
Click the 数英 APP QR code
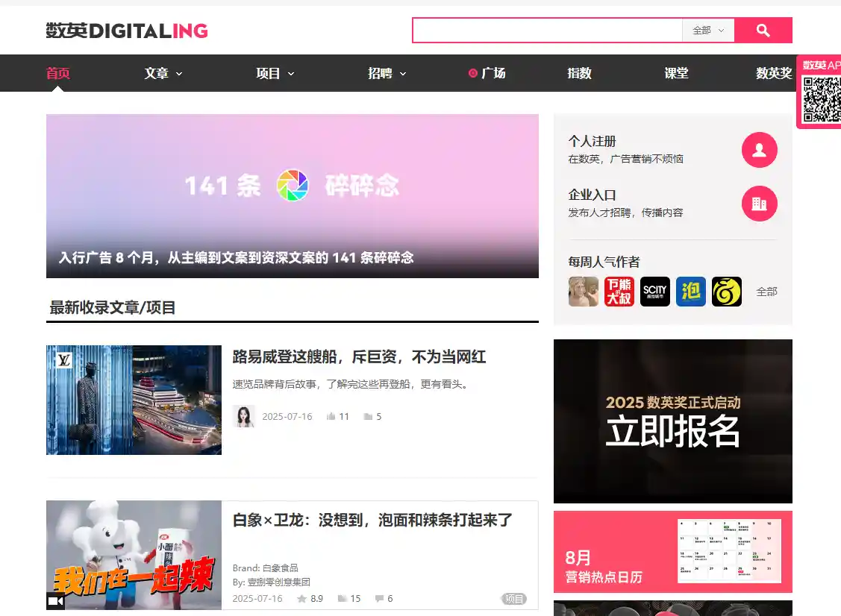pyautogui.click(x=822, y=100)
